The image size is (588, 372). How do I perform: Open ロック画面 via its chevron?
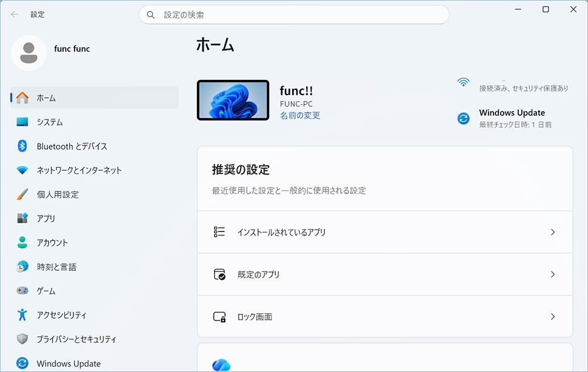(553, 317)
